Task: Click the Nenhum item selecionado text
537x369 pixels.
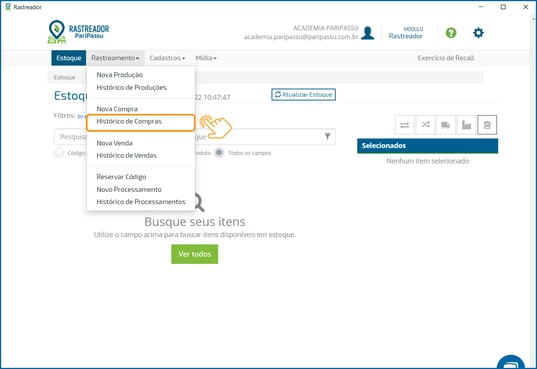Action: (427, 161)
